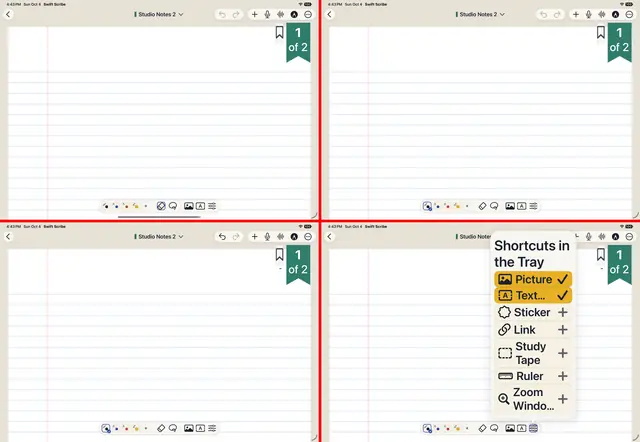Open more options circle in bottom-right panel
This screenshot has height=442, width=640.
tap(629, 237)
